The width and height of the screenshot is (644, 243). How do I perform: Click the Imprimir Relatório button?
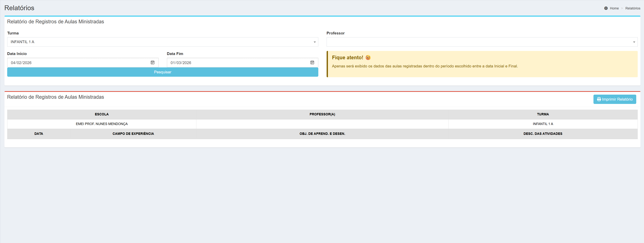(617, 99)
